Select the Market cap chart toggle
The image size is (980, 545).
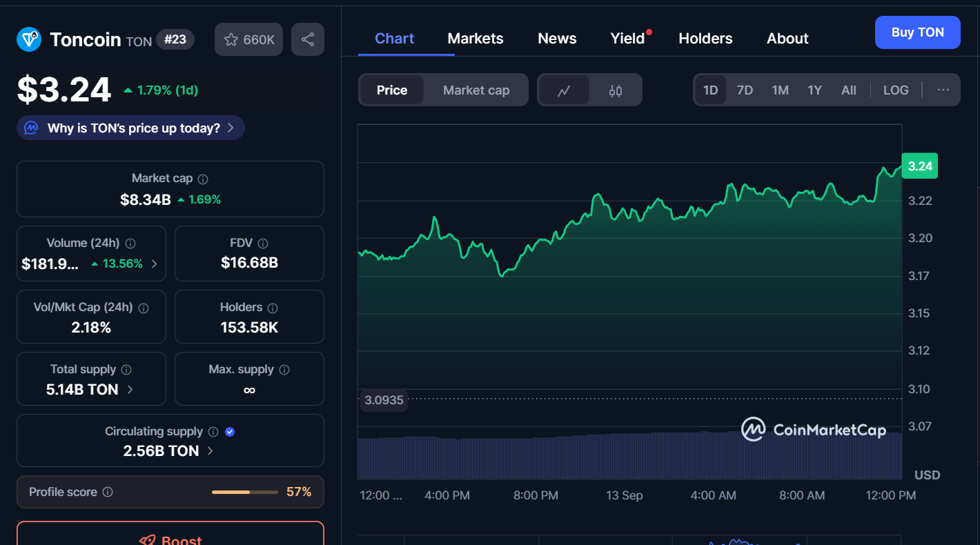pos(476,90)
